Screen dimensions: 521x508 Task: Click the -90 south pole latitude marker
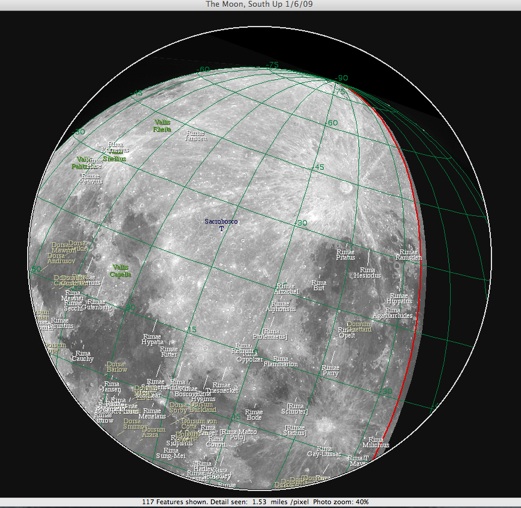coord(341,78)
